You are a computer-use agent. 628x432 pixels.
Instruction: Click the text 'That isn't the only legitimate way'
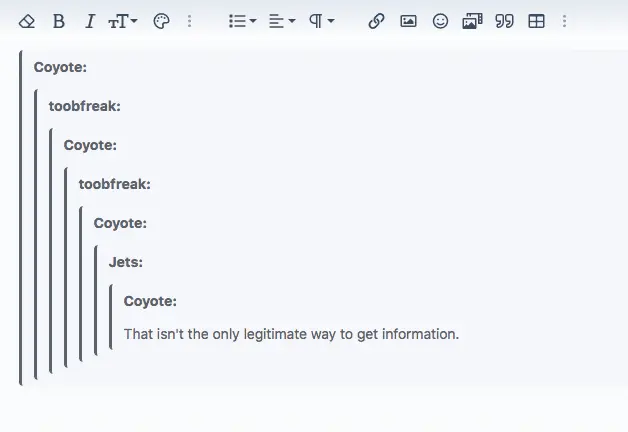coord(230,334)
